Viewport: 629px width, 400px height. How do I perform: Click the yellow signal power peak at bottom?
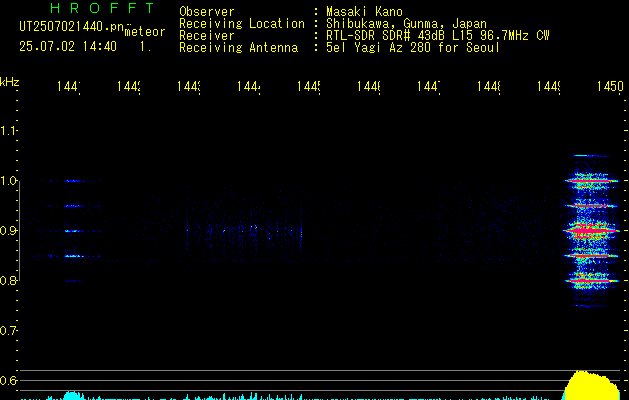[592, 386]
